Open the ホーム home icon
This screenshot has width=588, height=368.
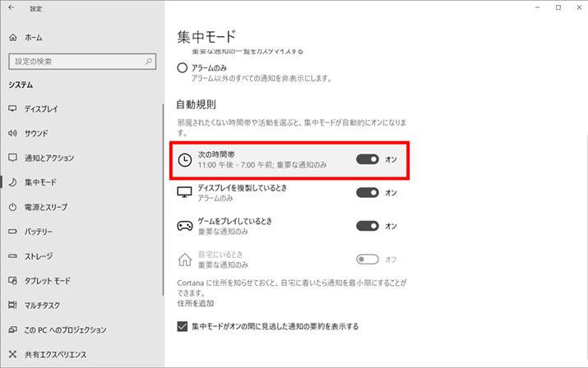tap(13, 38)
